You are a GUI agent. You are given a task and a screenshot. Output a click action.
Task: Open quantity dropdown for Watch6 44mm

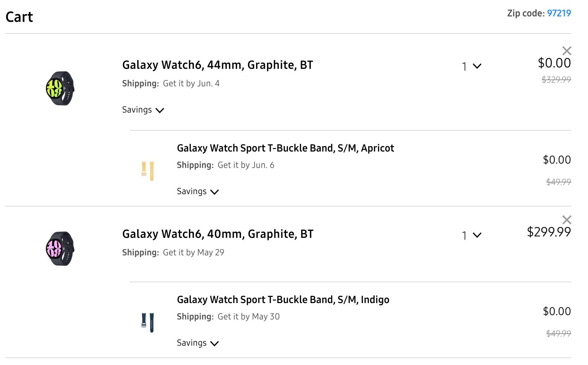pyautogui.click(x=471, y=66)
